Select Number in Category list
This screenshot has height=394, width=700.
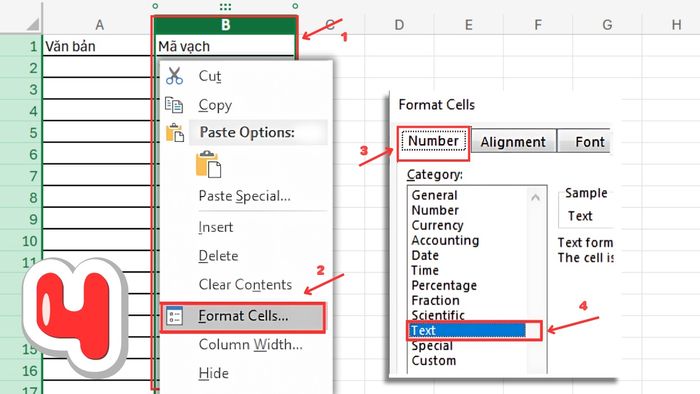(x=435, y=210)
